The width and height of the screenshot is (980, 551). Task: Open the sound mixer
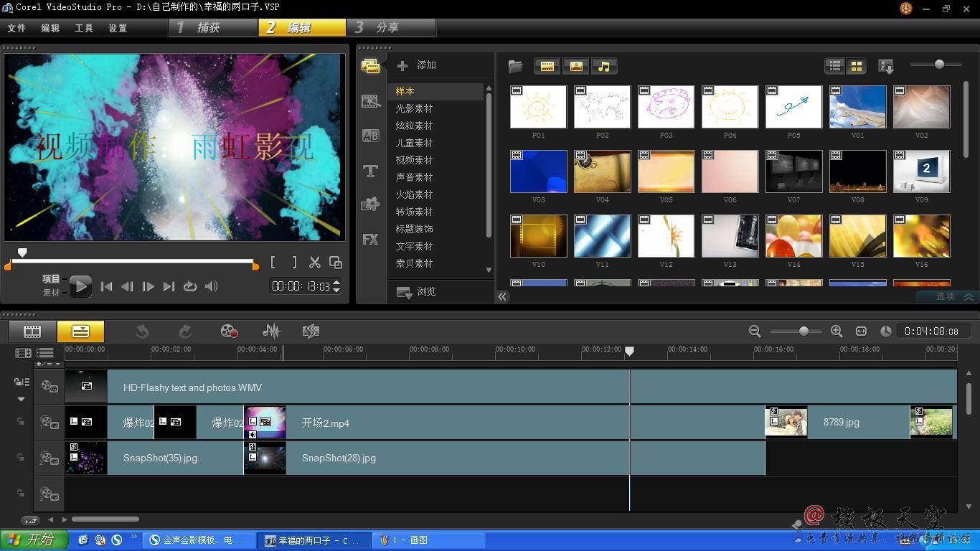click(271, 331)
